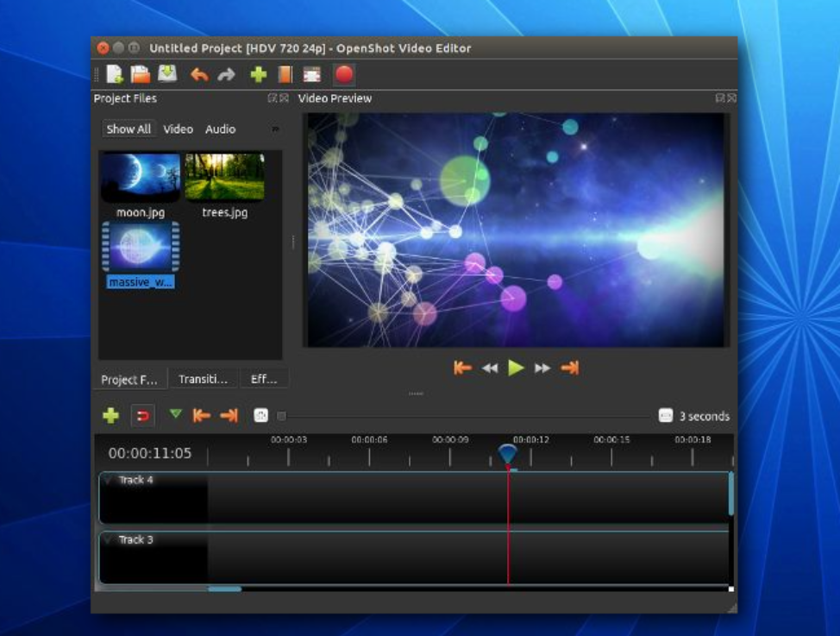
Task: Switch to the Project Files tab
Action: 129,380
